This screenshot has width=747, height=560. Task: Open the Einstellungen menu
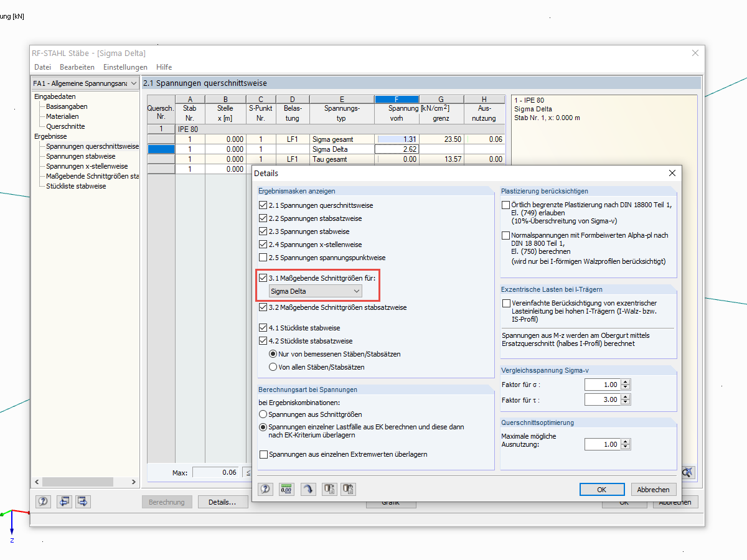click(x=125, y=67)
